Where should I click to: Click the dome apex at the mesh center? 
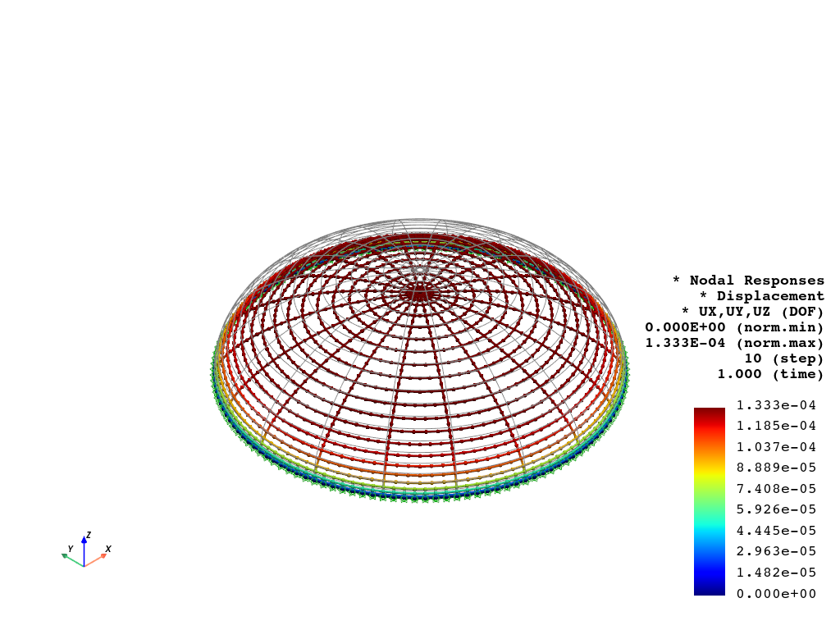point(420,294)
